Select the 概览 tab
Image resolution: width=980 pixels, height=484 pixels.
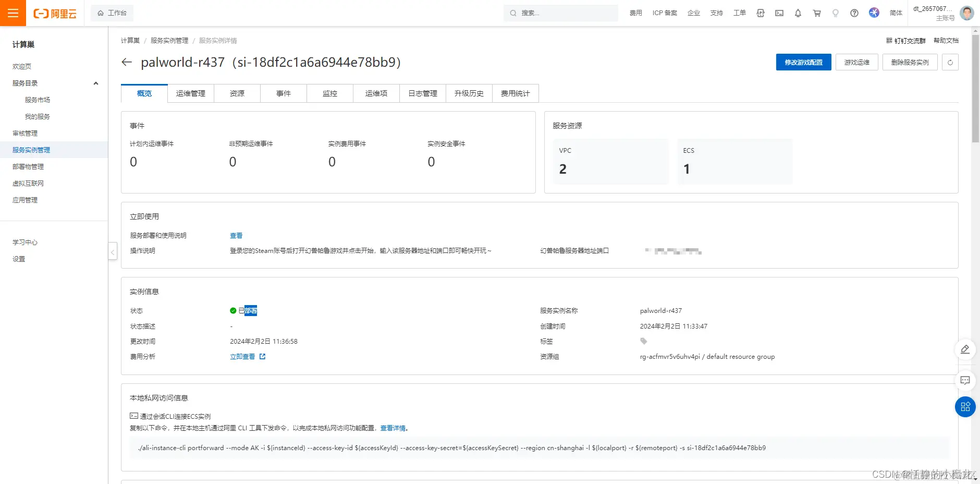coord(144,93)
